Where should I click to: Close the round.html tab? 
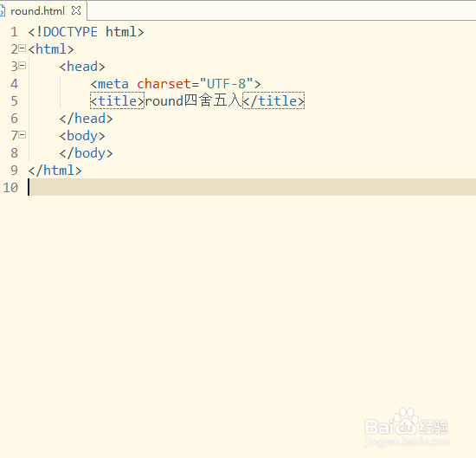tap(76, 11)
